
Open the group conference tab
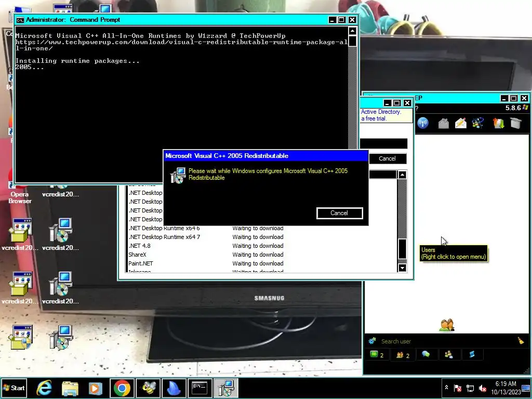click(x=449, y=354)
